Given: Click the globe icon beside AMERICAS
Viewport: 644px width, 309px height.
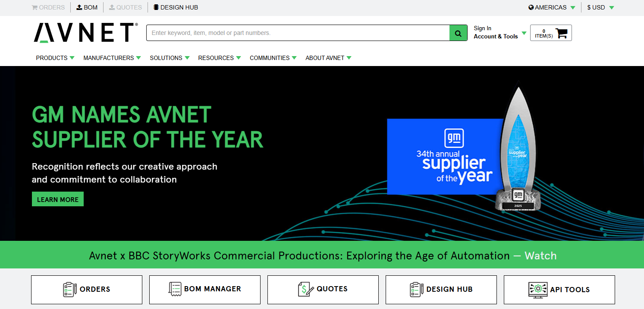Looking at the screenshot, I should pyautogui.click(x=531, y=7).
